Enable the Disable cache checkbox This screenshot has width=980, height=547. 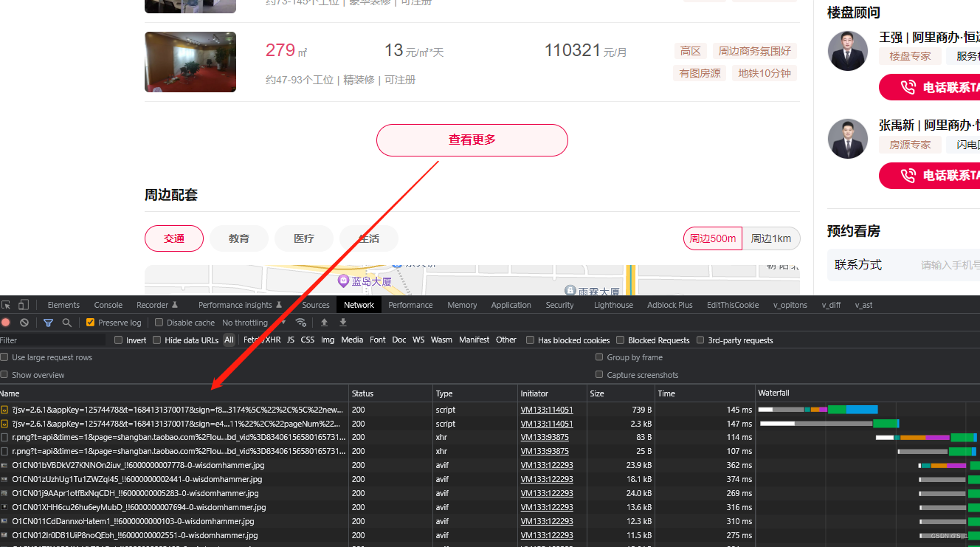(x=158, y=323)
